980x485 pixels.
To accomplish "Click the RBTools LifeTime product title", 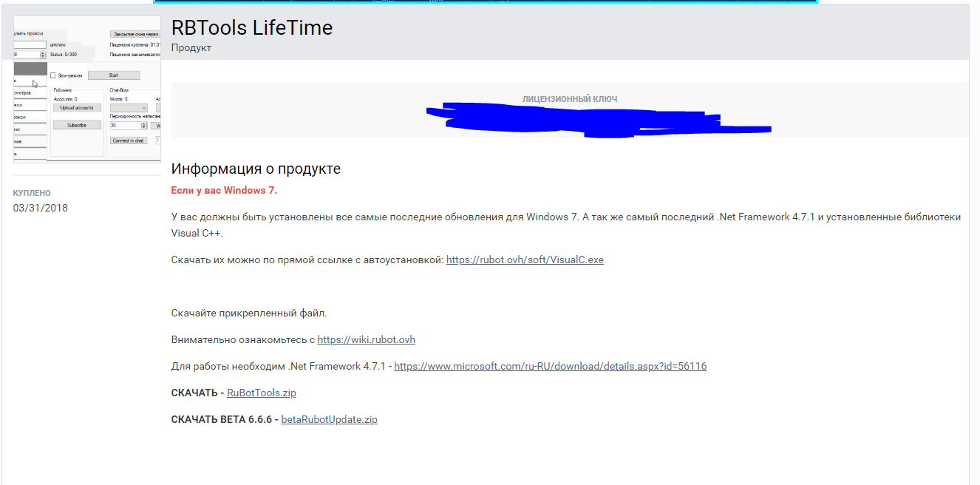I will click(x=252, y=28).
